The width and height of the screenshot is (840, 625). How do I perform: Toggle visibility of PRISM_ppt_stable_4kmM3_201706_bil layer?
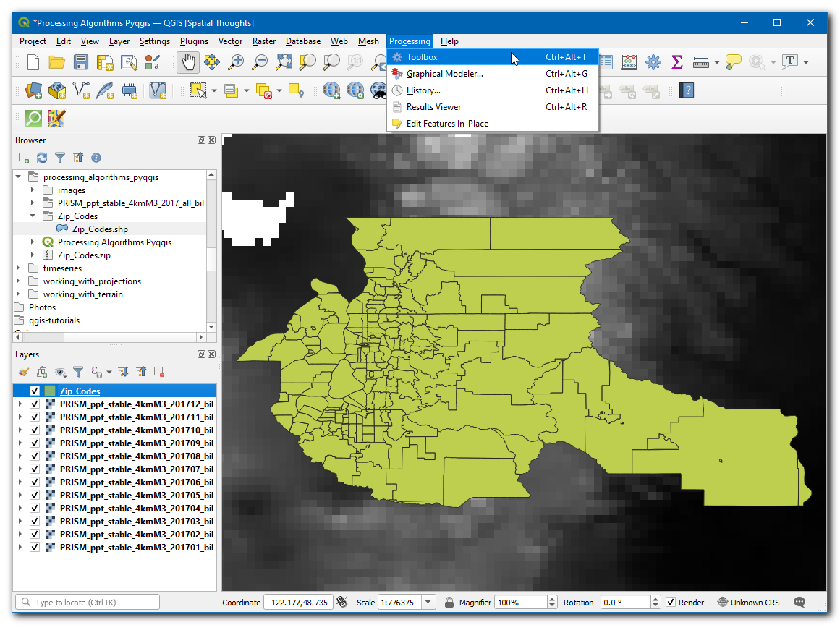(35, 482)
